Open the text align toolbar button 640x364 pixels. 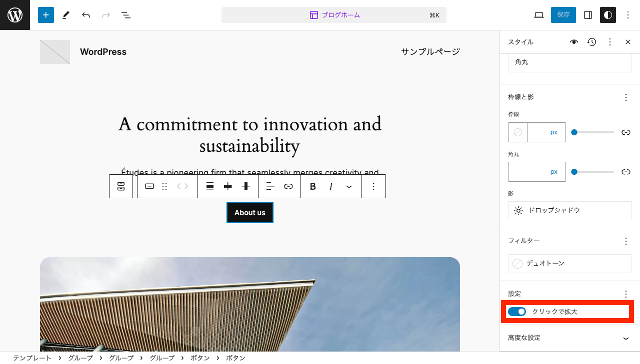pos(270,186)
